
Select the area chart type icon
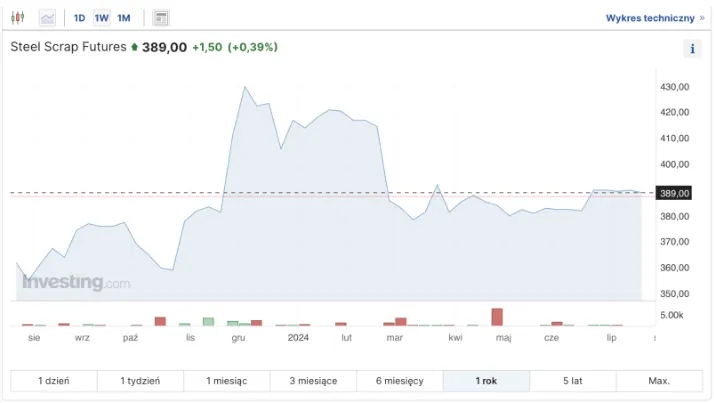tap(47, 18)
